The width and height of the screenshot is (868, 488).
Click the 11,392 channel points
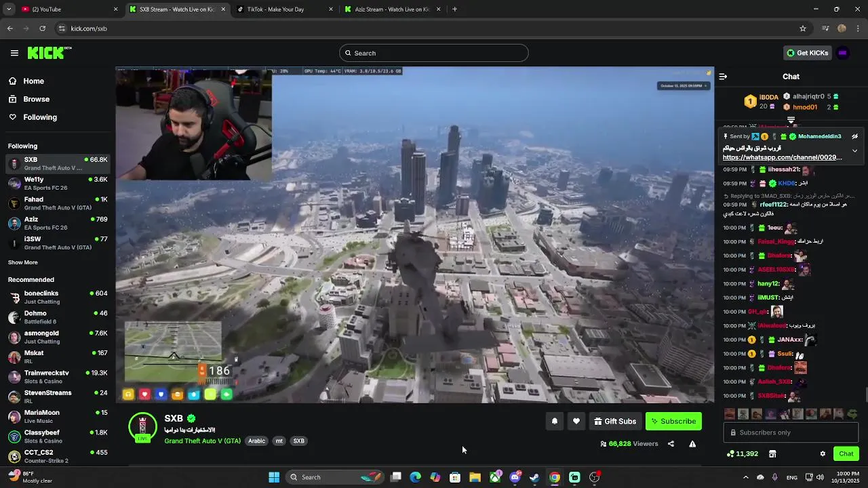tap(743, 453)
